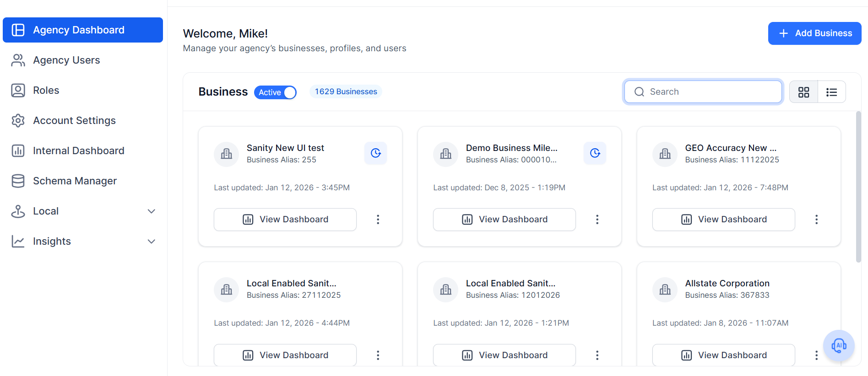The height and width of the screenshot is (376, 868).
Task: Open the Agency Dashboard sidebar item
Action: (x=83, y=30)
